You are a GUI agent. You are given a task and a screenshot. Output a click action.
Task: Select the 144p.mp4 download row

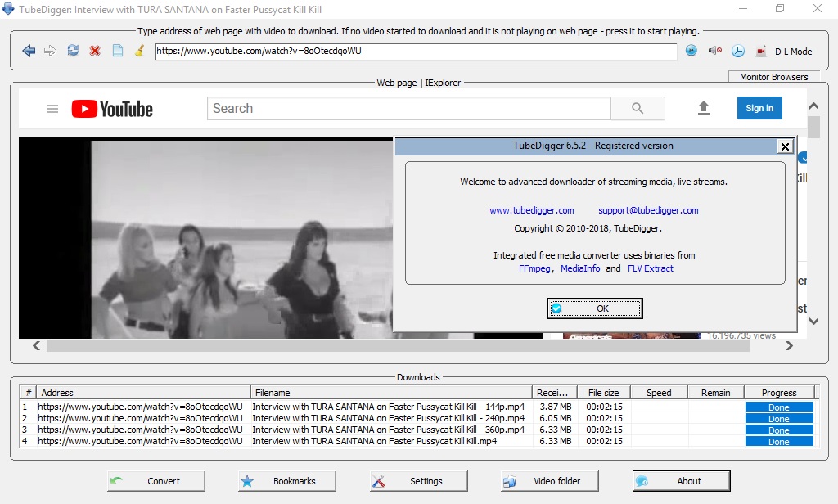click(417, 407)
